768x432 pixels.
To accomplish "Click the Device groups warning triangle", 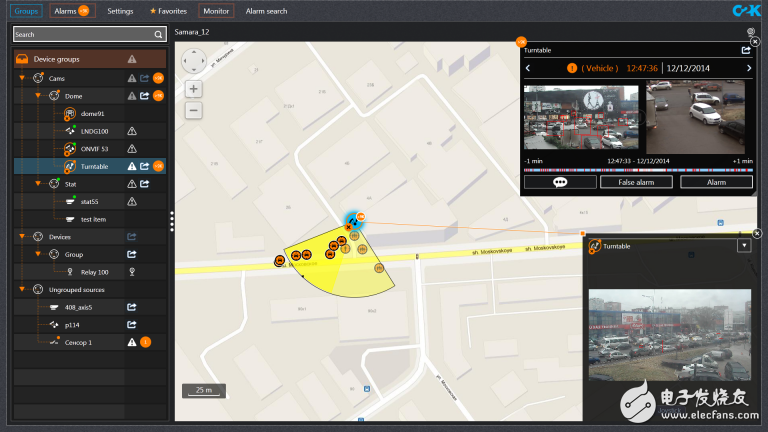I will tap(131, 59).
